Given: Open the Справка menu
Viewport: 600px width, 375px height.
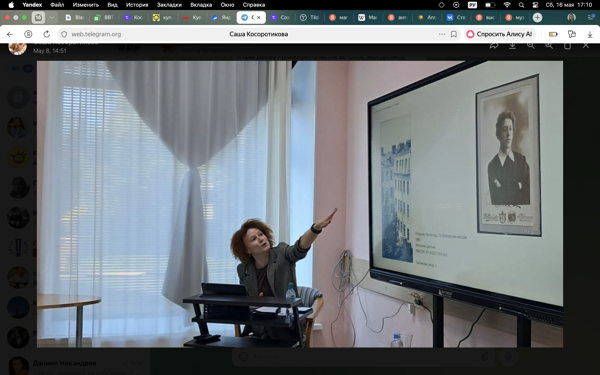Looking at the screenshot, I should coord(254,5).
